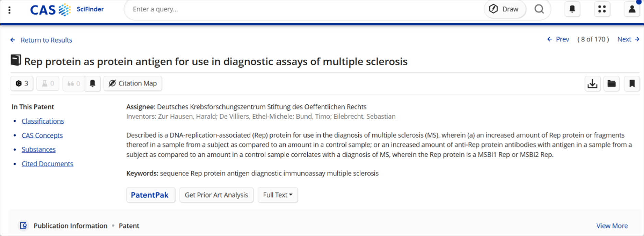Jump to the Classifications section
644x236 pixels.
pos(43,121)
